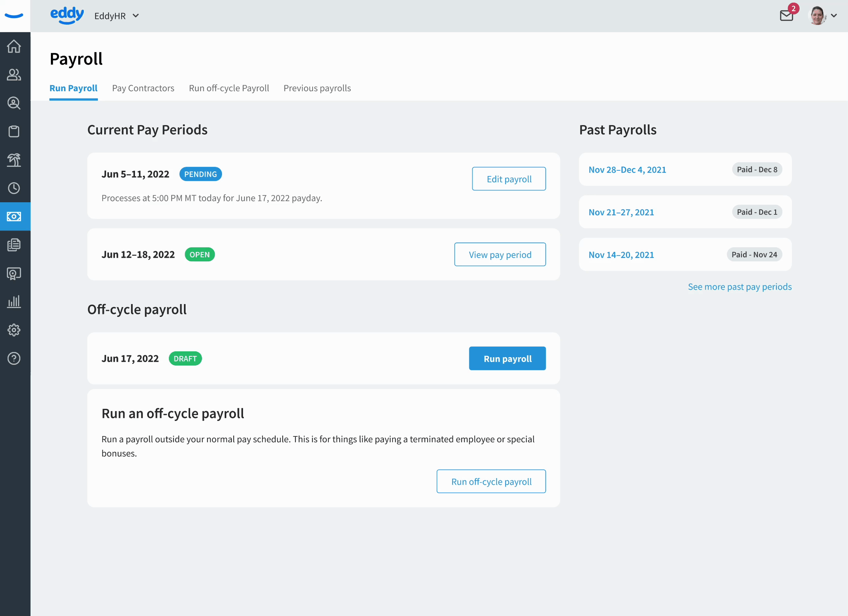Open the user profile menu chevron
Image resolution: width=848 pixels, height=616 pixels.
[834, 16]
